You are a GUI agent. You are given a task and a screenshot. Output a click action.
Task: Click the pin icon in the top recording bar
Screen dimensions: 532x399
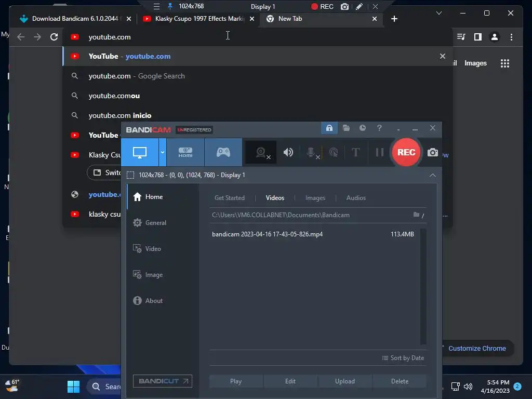pos(170,6)
